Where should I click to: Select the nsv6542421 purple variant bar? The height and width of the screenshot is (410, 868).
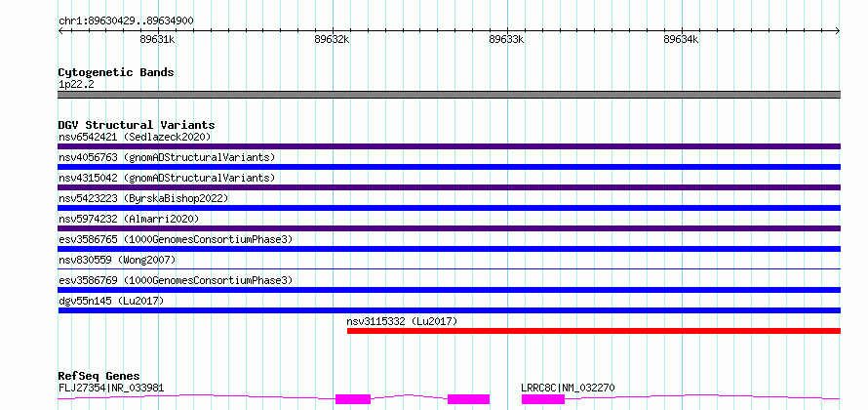pyautogui.click(x=449, y=146)
